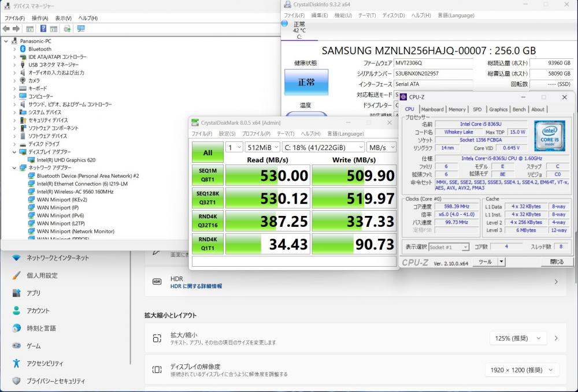Screen dimensions: 578x392
Task: Open アカウント settings section
Action: 38,311
